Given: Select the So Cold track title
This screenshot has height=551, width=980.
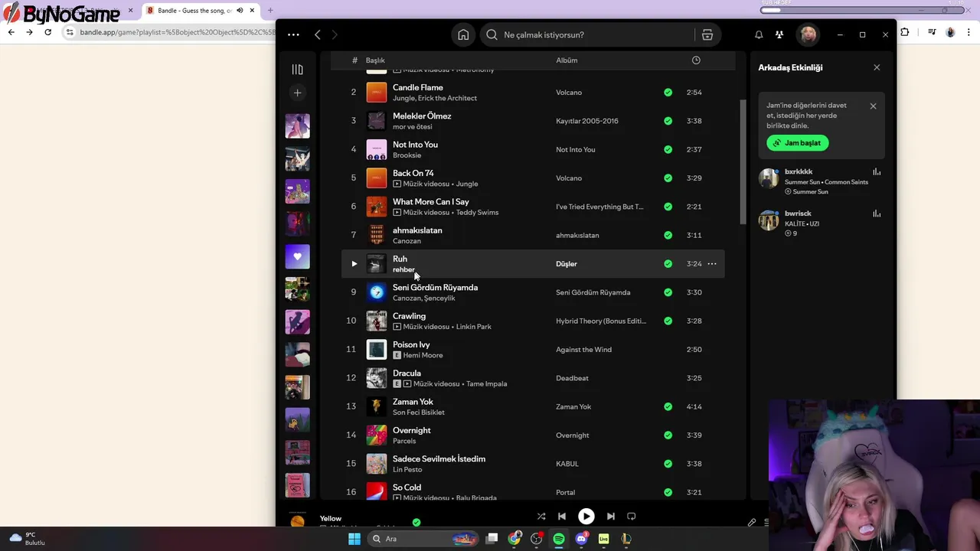Looking at the screenshot, I should tap(407, 487).
